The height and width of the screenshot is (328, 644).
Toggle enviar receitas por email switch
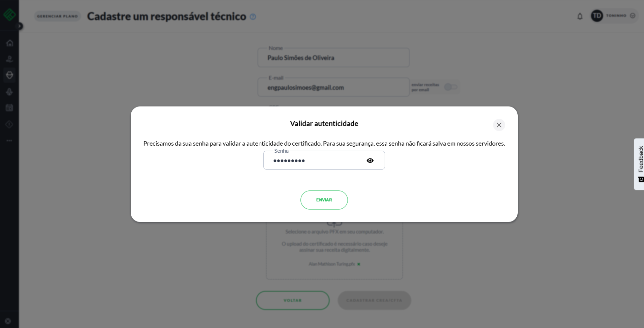pyautogui.click(x=450, y=87)
